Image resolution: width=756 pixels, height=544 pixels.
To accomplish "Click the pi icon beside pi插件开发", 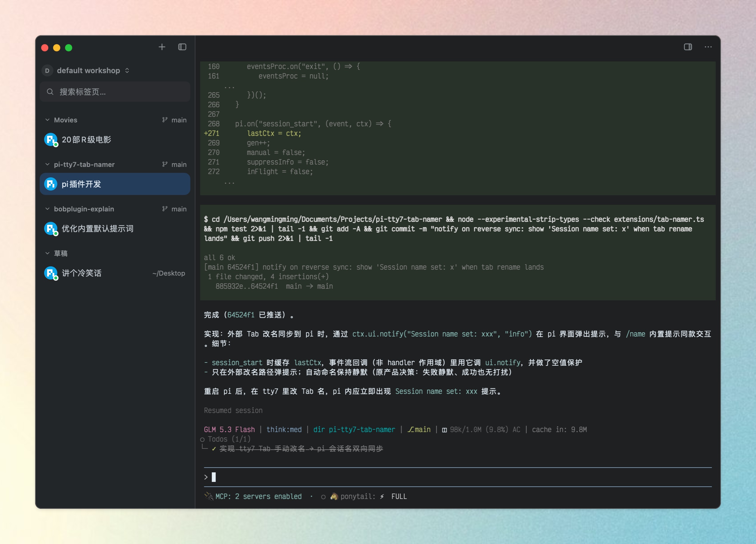I will click(x=51, y=184).
